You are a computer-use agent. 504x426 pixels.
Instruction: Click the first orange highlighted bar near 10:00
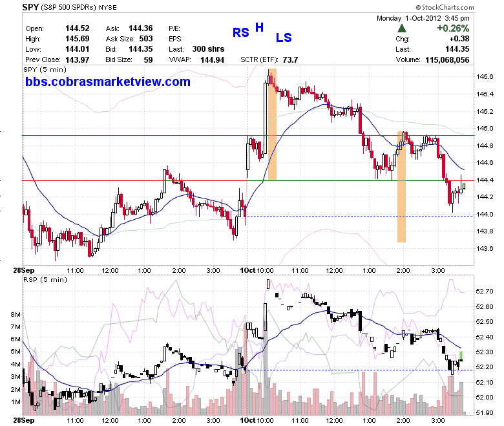[272, 123]
